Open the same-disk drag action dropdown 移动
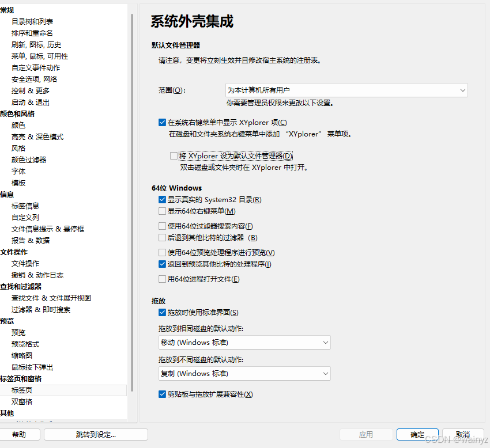Screen dimensions: 490x448 pyautogui.click(x=244, y=343)
